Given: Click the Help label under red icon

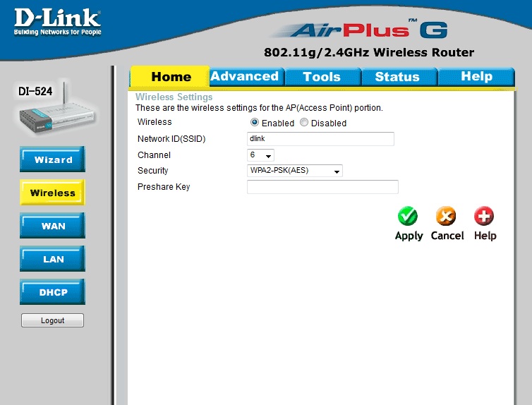Looking at the screenshot, I should point(485,236).
